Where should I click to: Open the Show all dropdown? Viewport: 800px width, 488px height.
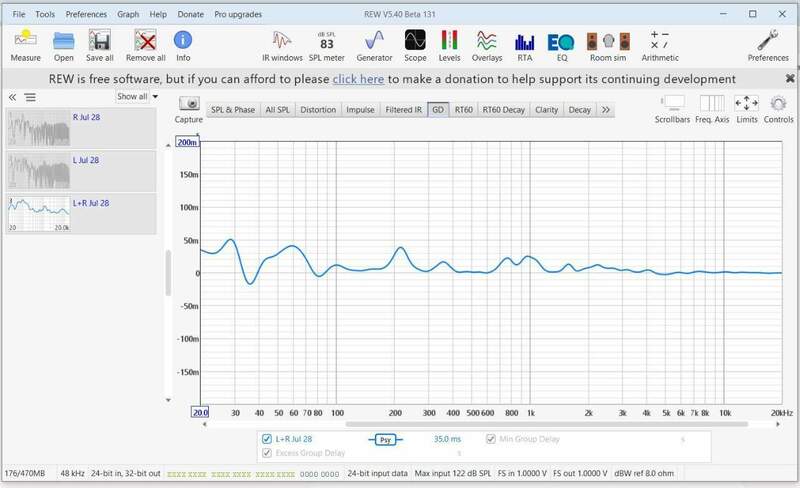(x=137, y=96)
